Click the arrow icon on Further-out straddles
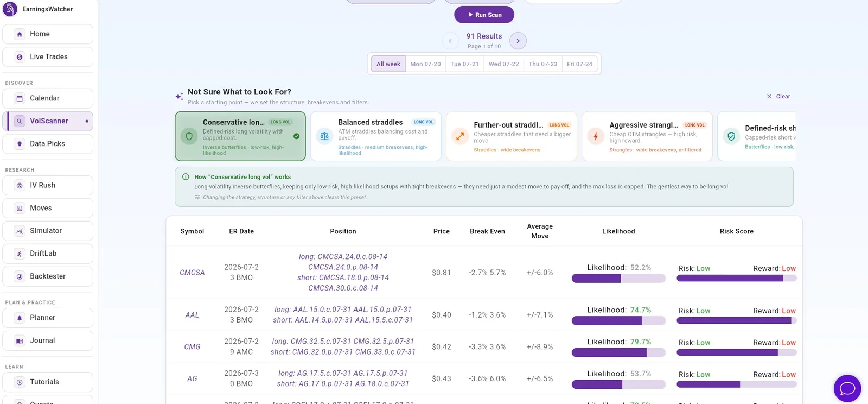Screen dimensions: 868x404 tap(460, 136)
